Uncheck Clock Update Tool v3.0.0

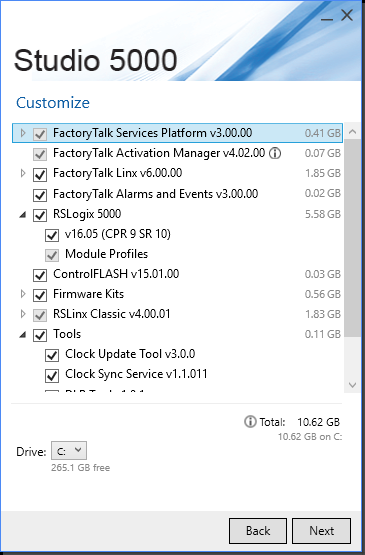pos(52,355)
